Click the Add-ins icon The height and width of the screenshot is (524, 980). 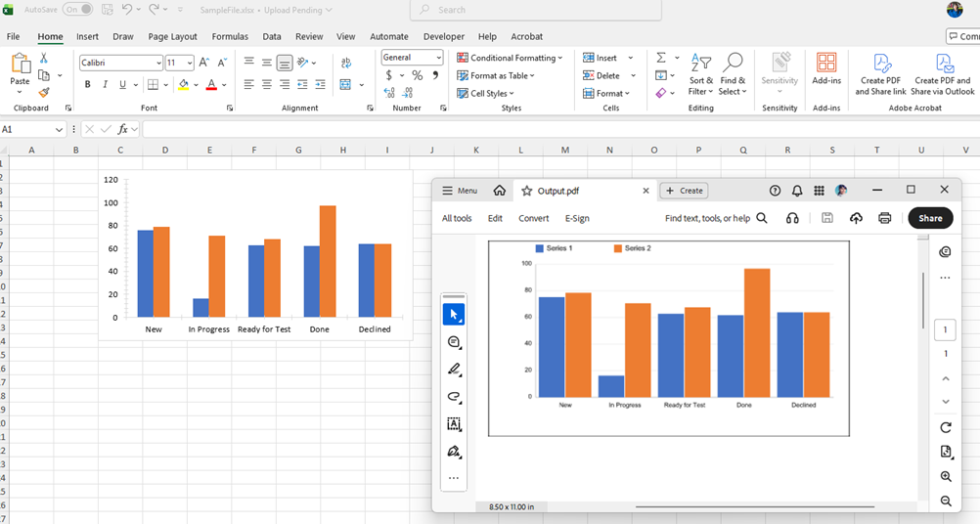[x=826, y=68]
